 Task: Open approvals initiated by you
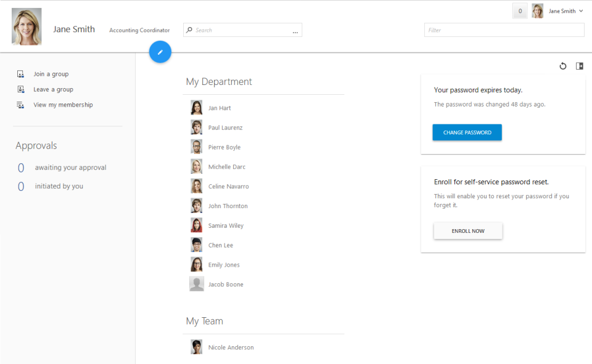point(59,186)
